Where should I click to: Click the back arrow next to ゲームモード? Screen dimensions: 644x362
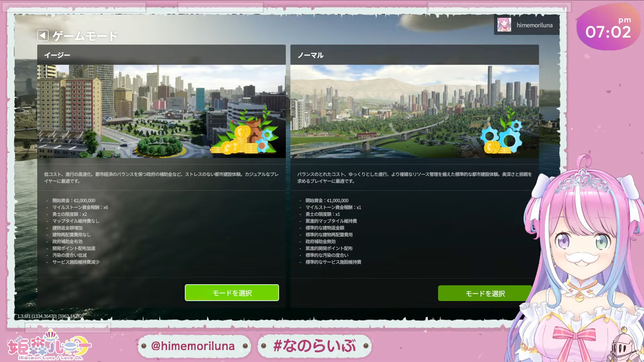[43, 36]
